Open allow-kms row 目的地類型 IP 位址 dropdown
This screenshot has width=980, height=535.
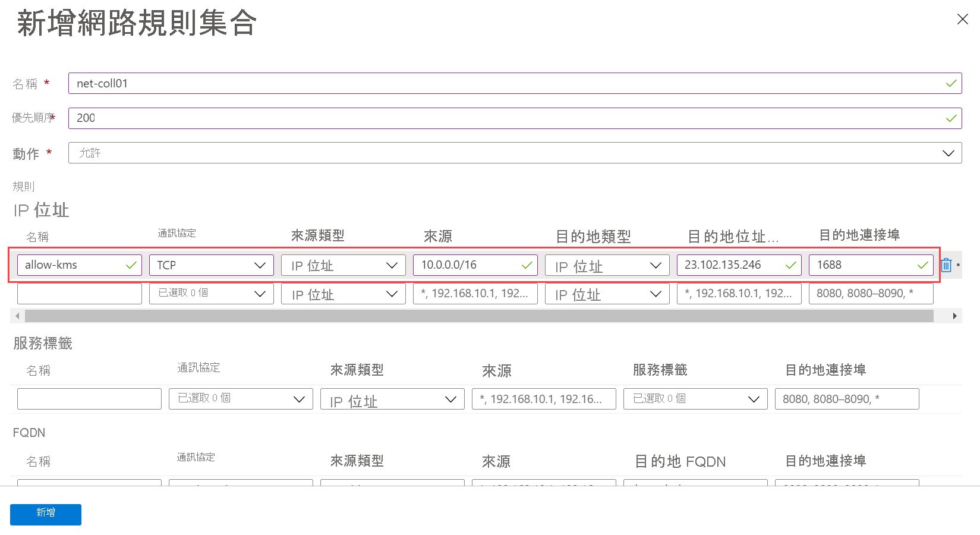(607, 265)
